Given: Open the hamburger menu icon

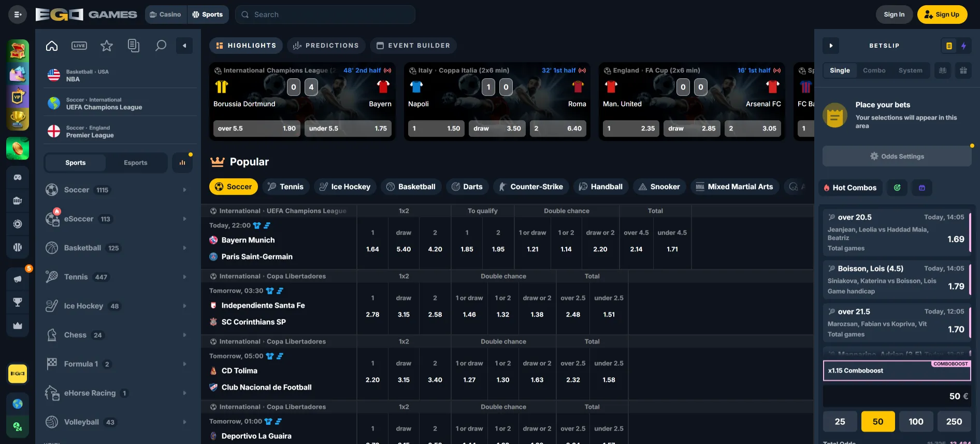Looking at the screenshot, I should pyautogui.click(x=18, y=15).
